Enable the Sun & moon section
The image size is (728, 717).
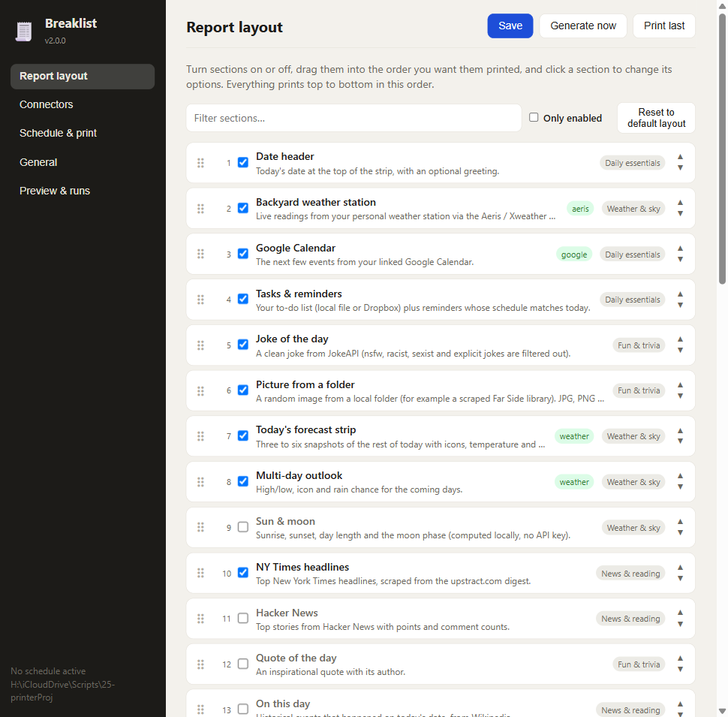pos(243,526)
